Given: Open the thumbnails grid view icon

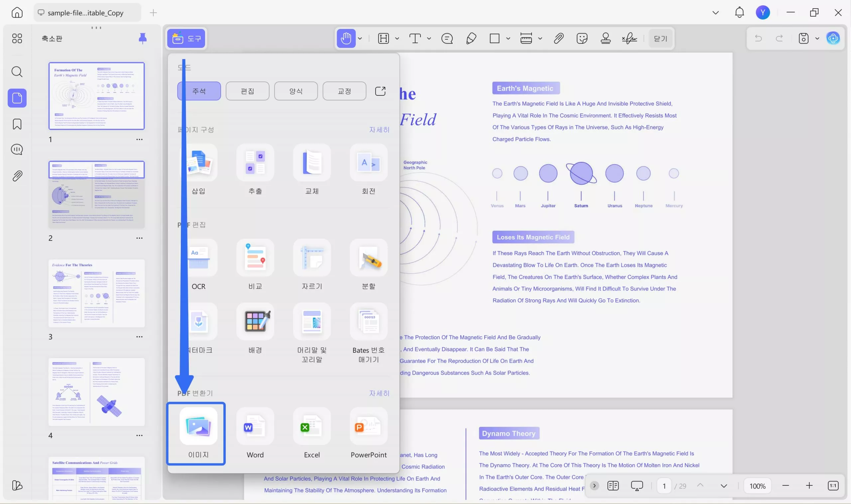Looking at the screenshot, I should tap(17, 38).
